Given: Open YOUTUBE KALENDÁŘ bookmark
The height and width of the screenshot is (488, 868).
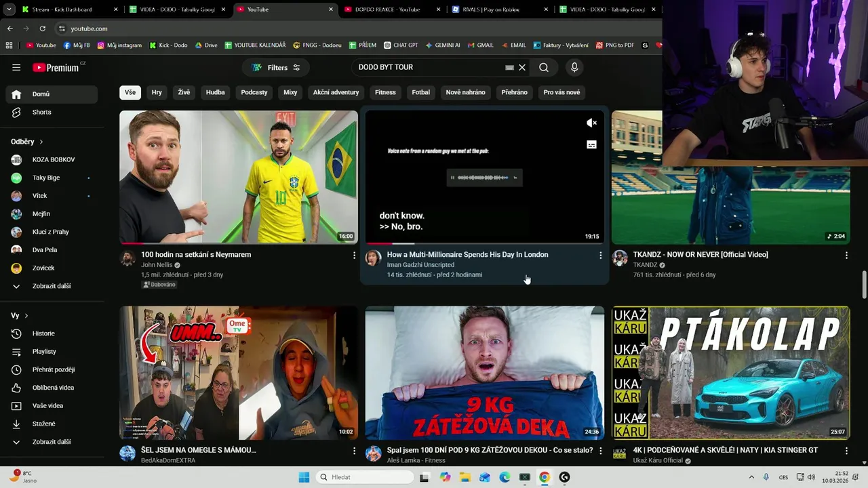Looking at the screenshot, I should 255,45.
